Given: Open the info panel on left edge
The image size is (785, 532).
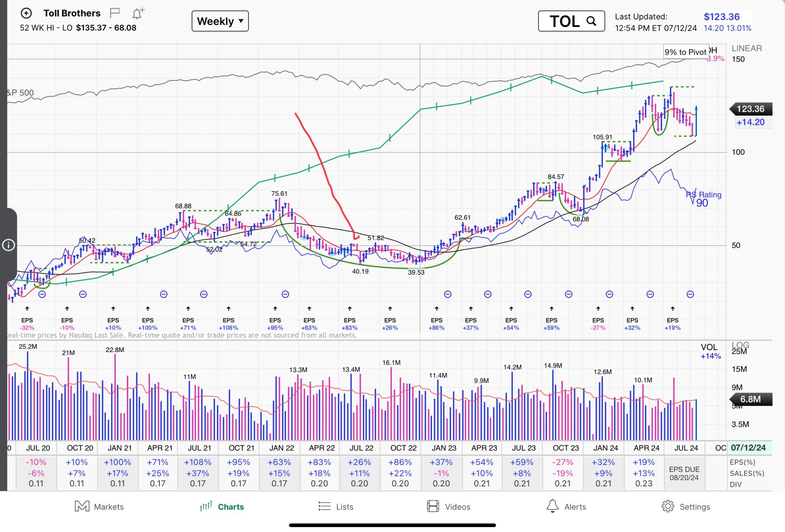Looking at the screenshot, I should [8, 245].
